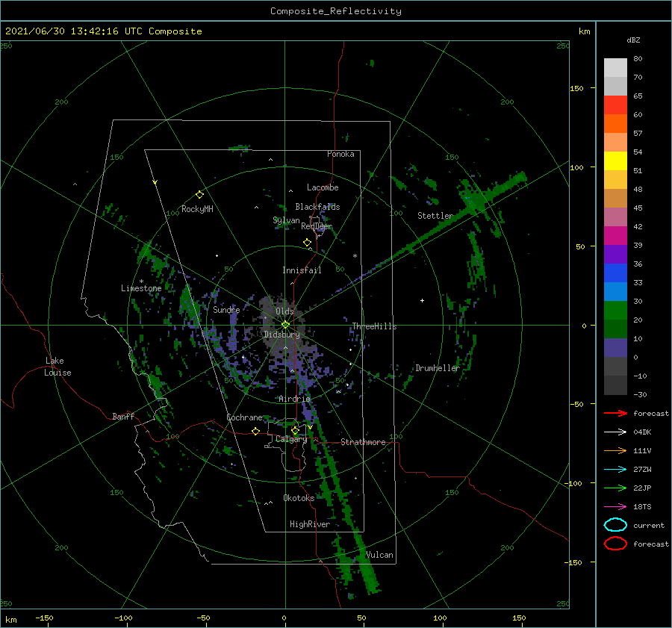Click the Calgary city label

pos(291,439)
